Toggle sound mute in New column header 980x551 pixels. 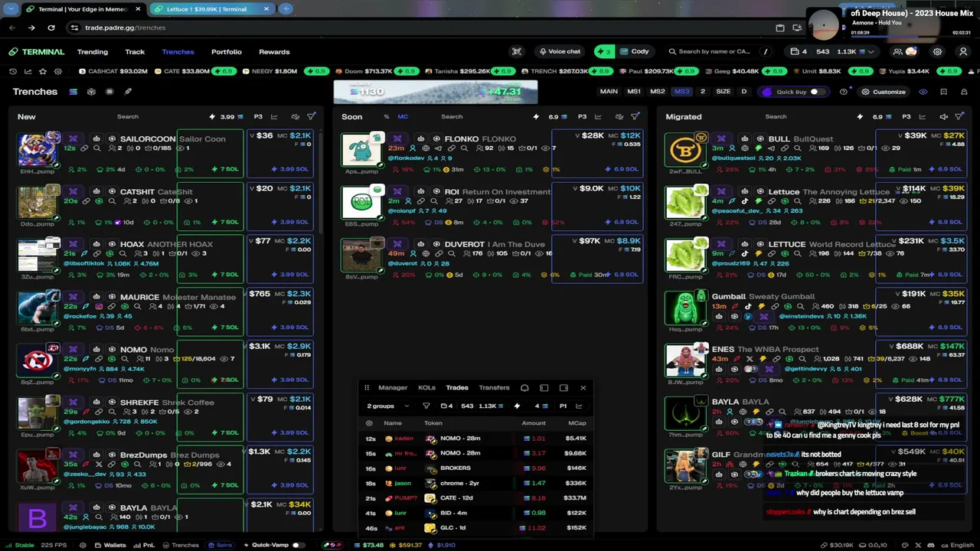295,116
